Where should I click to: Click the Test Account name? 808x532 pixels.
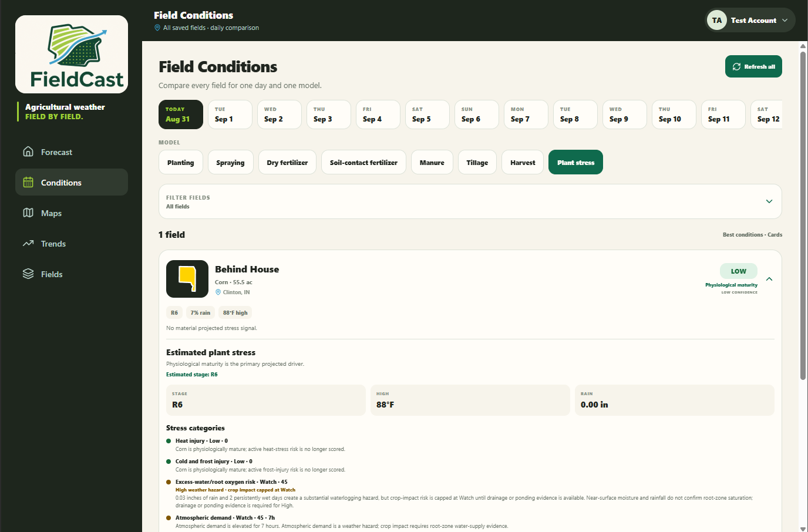[753, 20]
